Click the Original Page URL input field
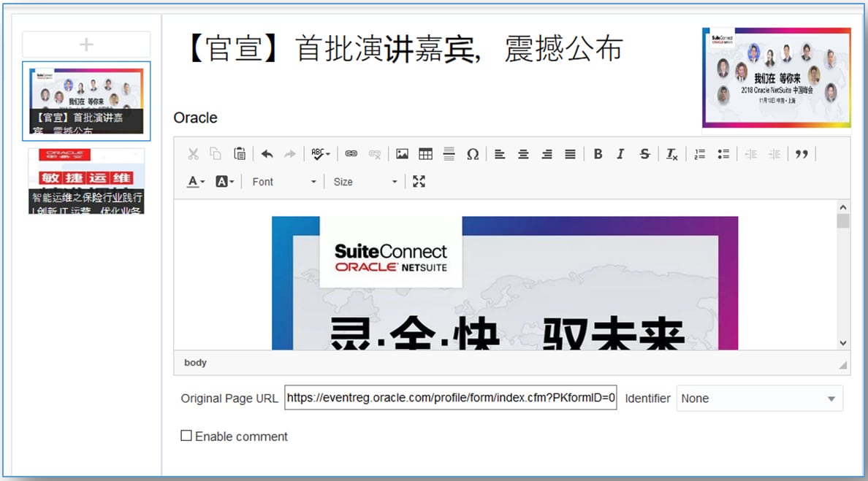Screen dimensions: 868x481 [x=451, y=398]
